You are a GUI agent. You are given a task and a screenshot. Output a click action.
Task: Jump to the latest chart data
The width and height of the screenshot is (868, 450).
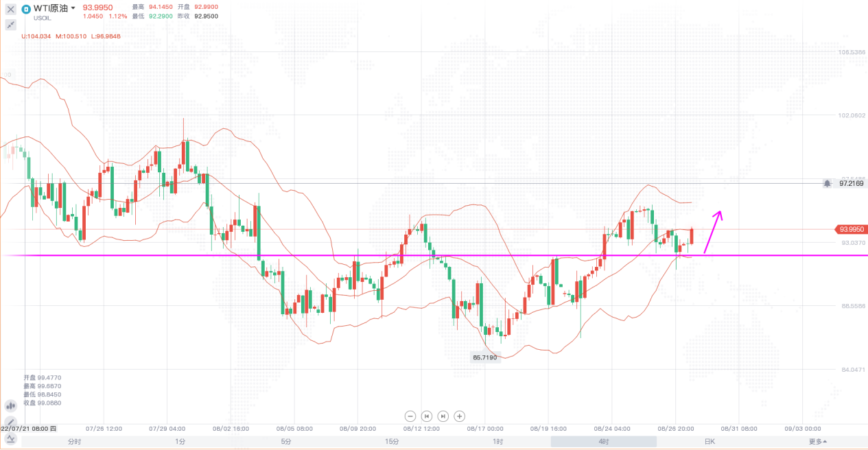[443, 416]
